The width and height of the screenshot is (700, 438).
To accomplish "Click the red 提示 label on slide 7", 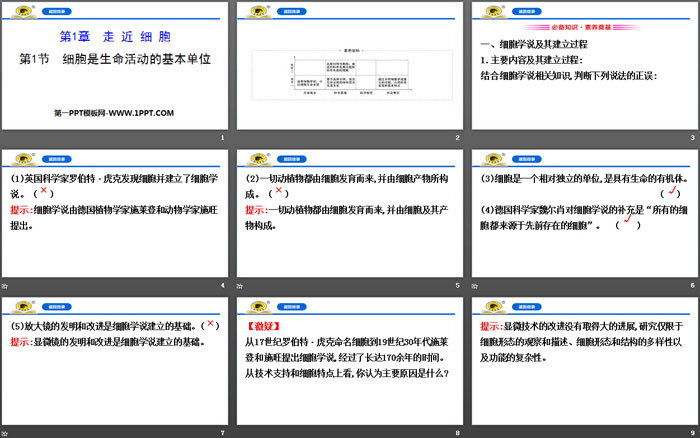I will tap(21, 342).
